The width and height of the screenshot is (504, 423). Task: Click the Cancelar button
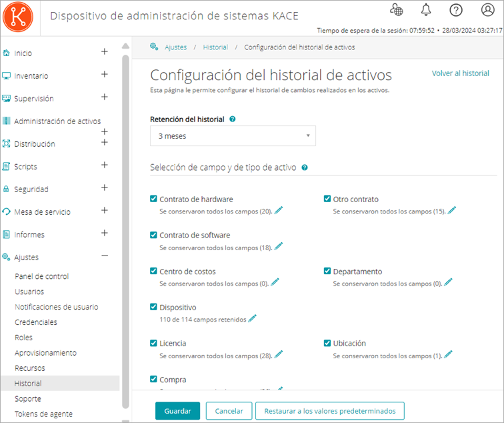click(229, 411)
